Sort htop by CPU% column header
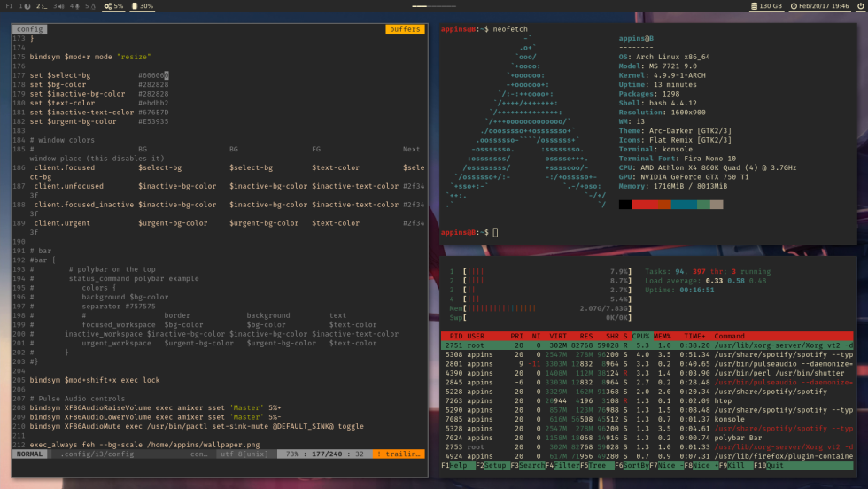868x489 pixels. [x=640, y=336]
